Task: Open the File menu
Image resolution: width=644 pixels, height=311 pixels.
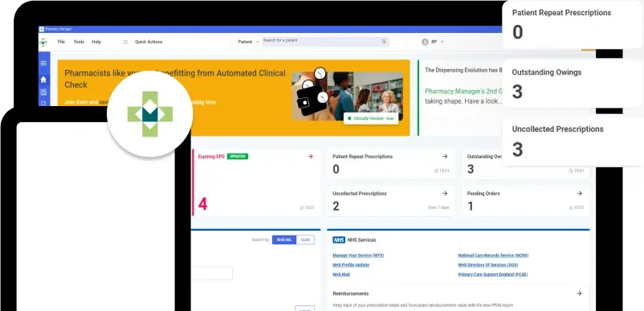Action: pos(61,42)
